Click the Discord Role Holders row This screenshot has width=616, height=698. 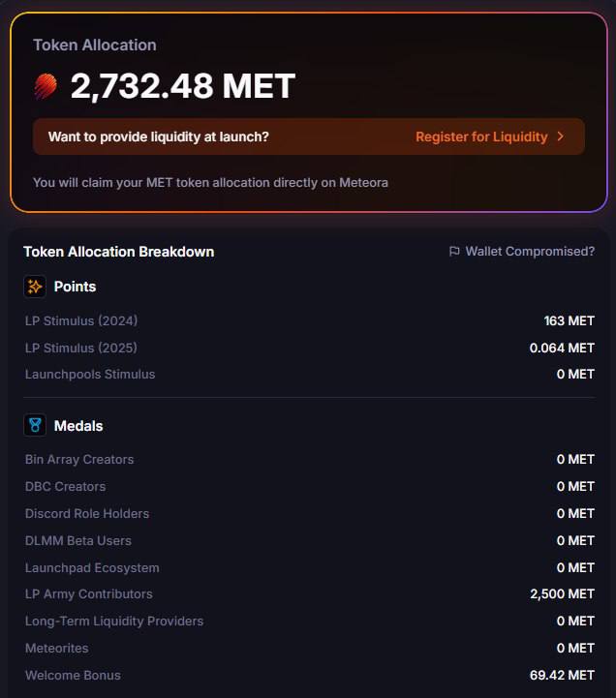309,513
